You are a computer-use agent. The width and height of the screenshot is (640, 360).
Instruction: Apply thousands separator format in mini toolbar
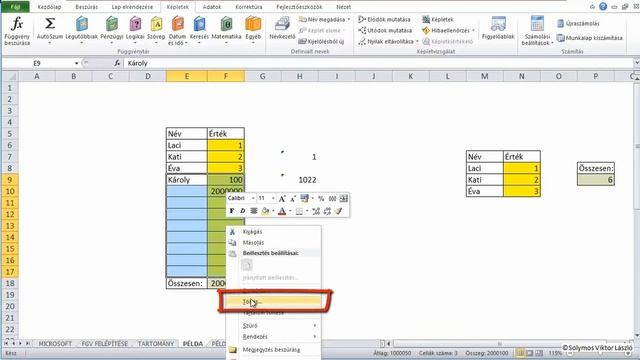332,198
